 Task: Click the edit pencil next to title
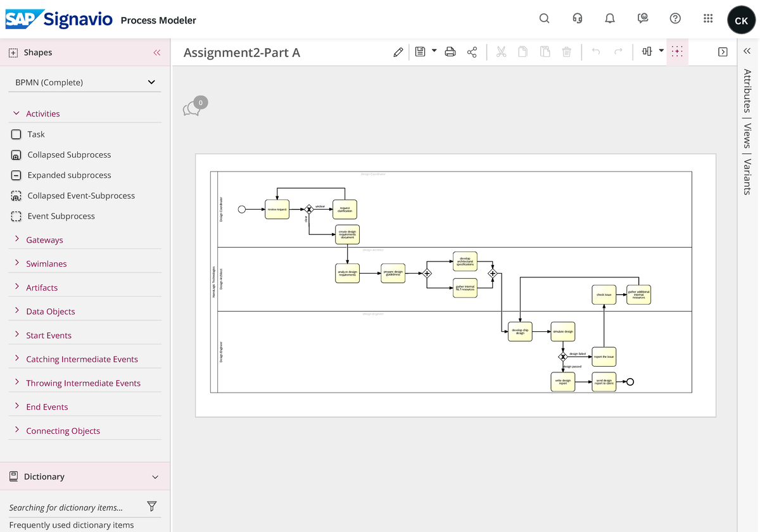398,53
